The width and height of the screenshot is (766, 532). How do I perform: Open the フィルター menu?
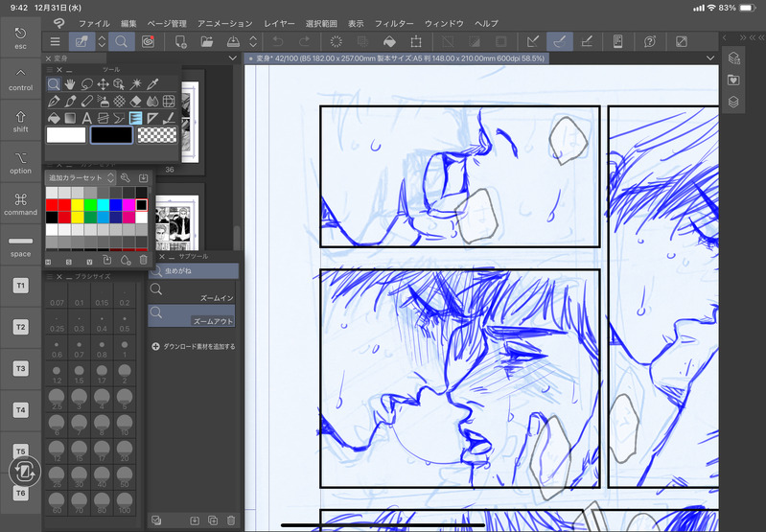[394, 23]
